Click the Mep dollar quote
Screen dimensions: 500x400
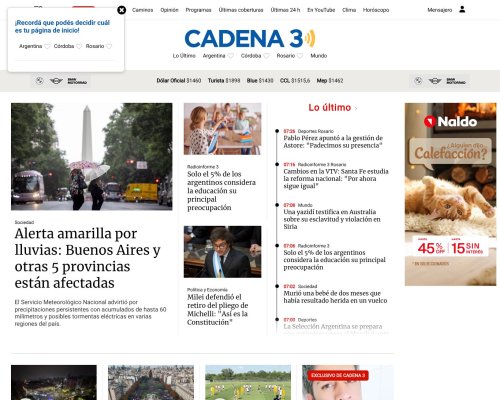pos(330,81)
